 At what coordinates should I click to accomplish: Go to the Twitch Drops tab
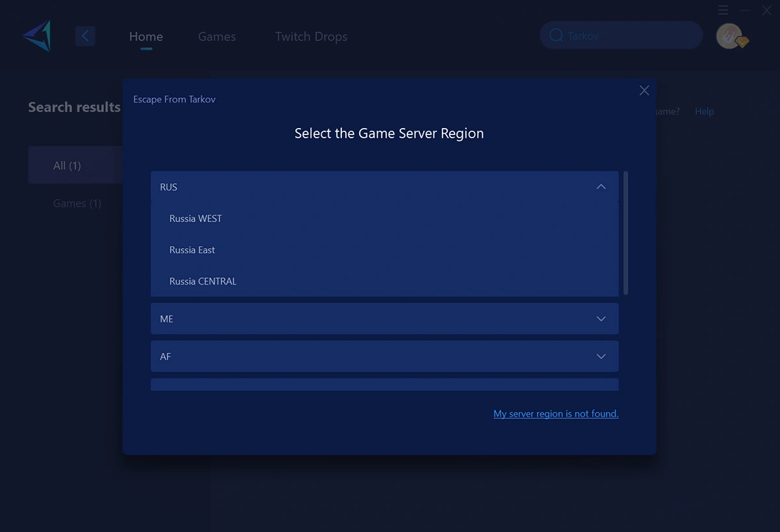pos(311,37)
